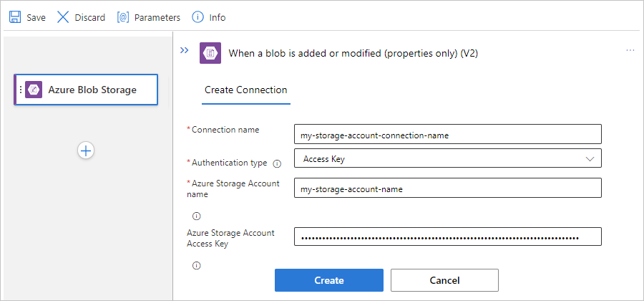644x301 pixels.
Task: Show Authentication type info tooltip
Action: click(277, 163)
